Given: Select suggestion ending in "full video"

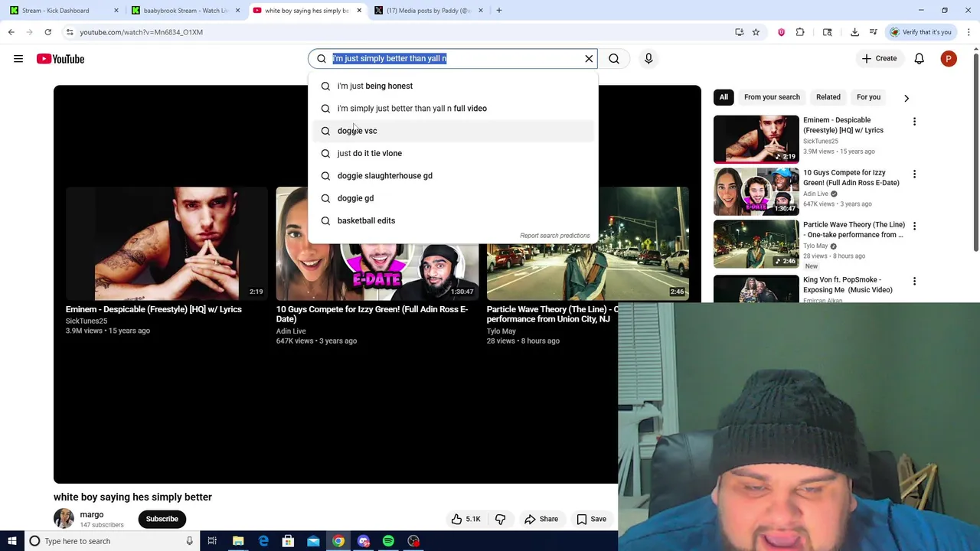Looking at the screenshot, I should tap(452, 109).
